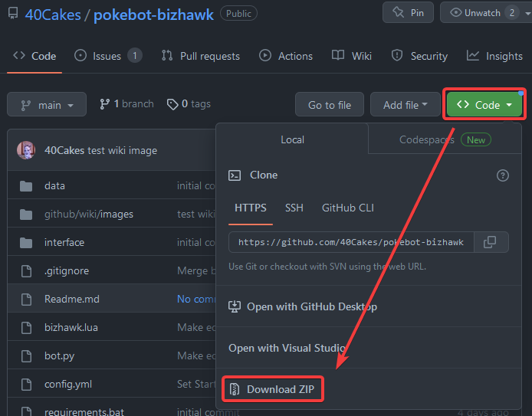Click the clone URL text field

pos(351,242)
